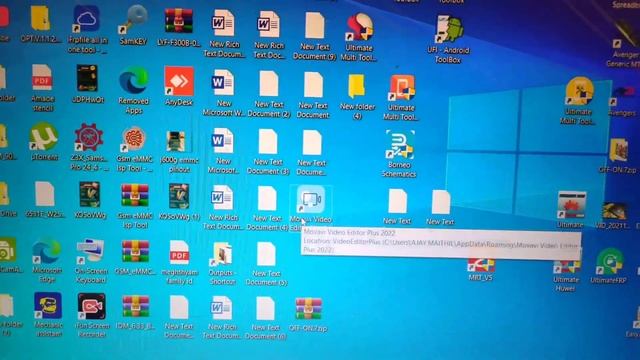The image size is (640, 360).
Task: Select the j600g emmc pinout image
Action: click(x=176, y=142)
